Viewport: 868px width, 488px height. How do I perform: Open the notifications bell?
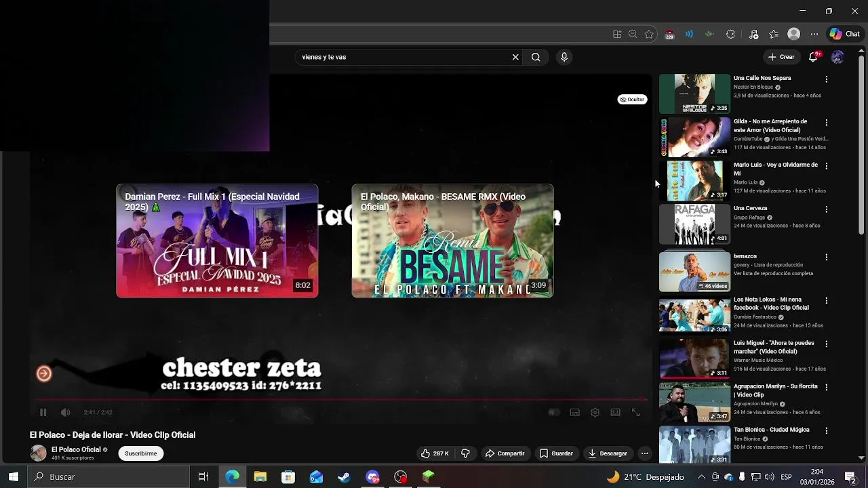(x=813, y=57)
